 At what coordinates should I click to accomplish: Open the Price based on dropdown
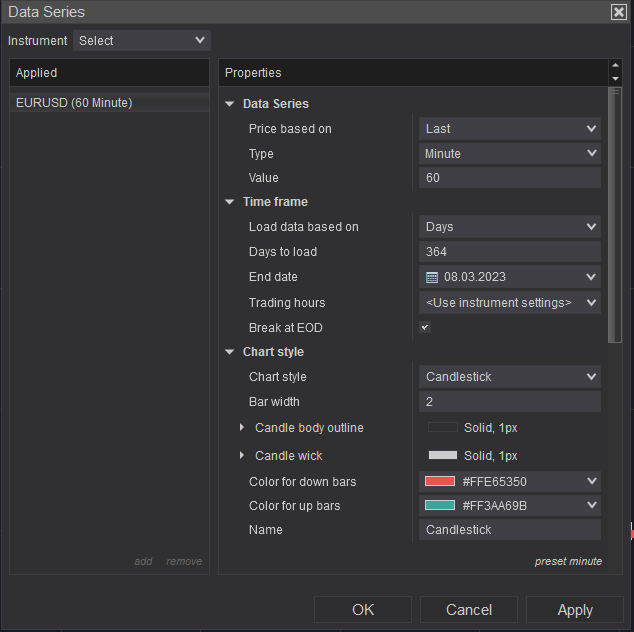pos(510,129)
